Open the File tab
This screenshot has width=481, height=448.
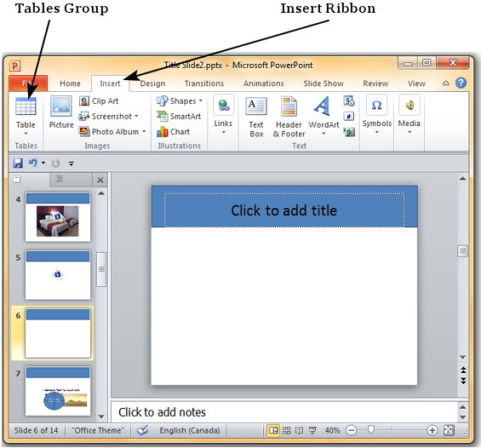(x=28, y=83)
